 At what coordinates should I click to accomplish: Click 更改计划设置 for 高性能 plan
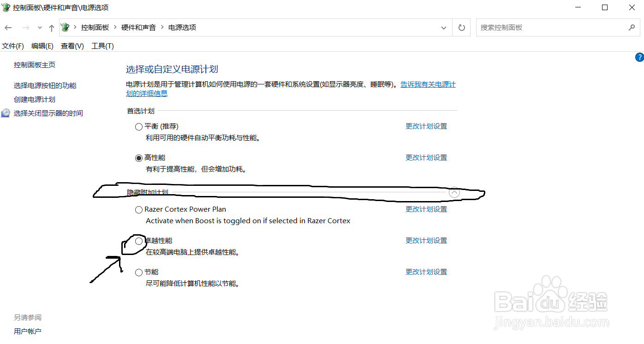[426, 158]
